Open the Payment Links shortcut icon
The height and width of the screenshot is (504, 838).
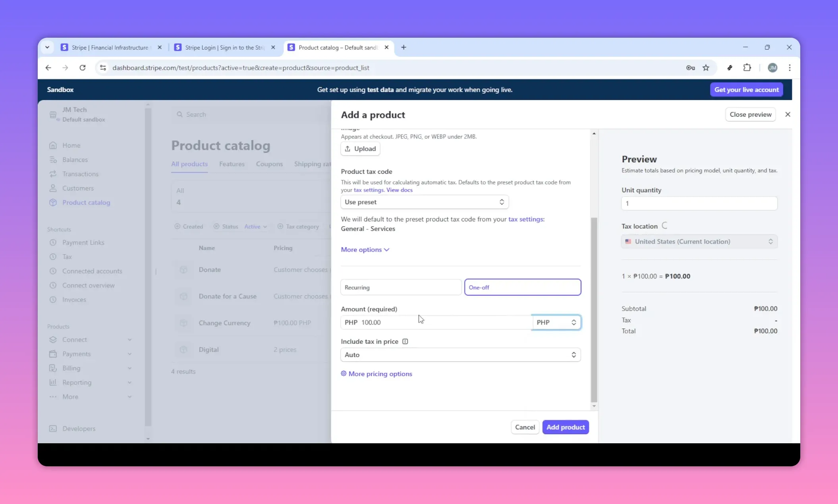click(53, 242)
